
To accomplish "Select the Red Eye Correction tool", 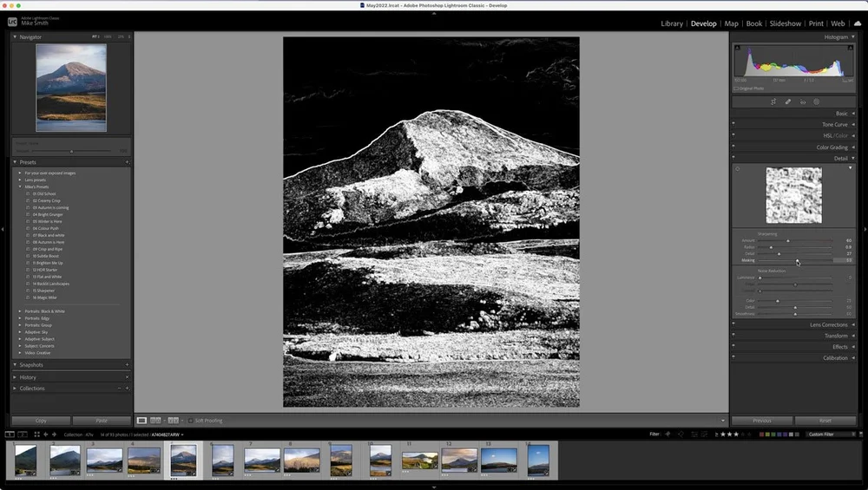I will tap(802, 101).
